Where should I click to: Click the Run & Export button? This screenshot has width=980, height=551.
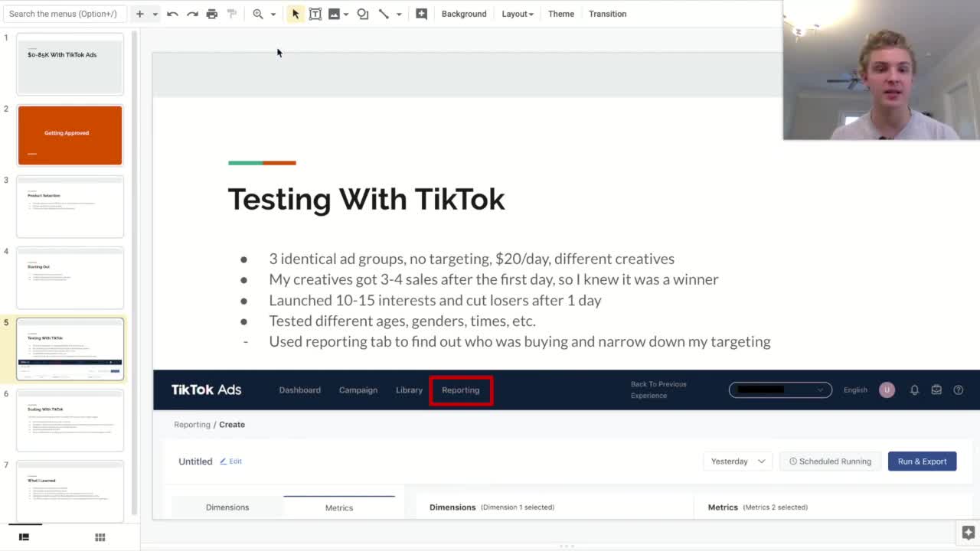922,461
